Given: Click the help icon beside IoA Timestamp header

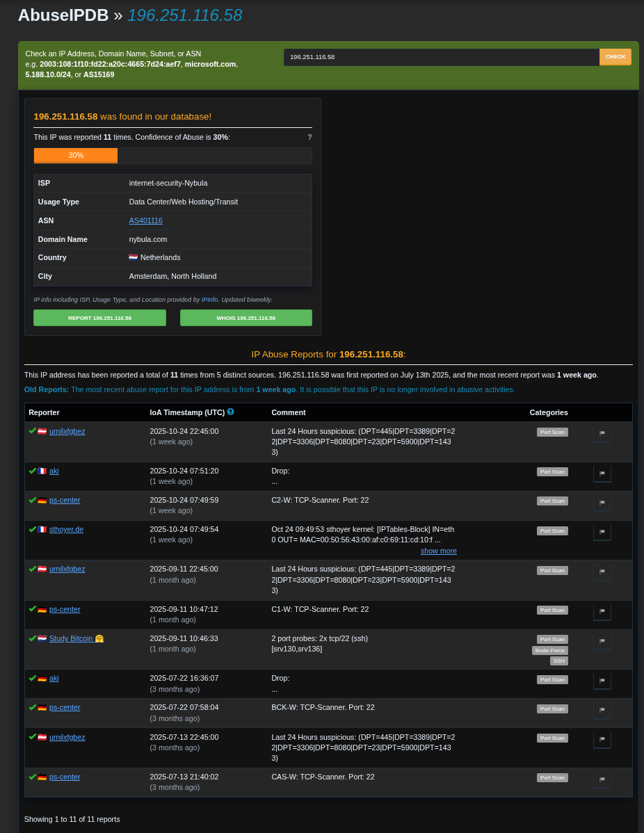Looking at the screenshot, I should pyautogui.click(x=230, y=412).
